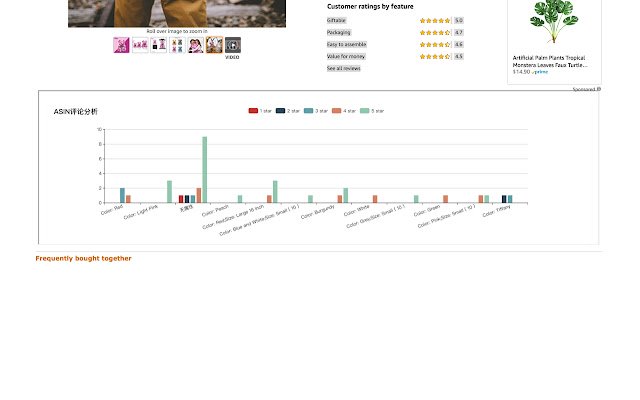
Task: Click the 'Color: Tiffany' axis label
Action: tap(496, 211)
